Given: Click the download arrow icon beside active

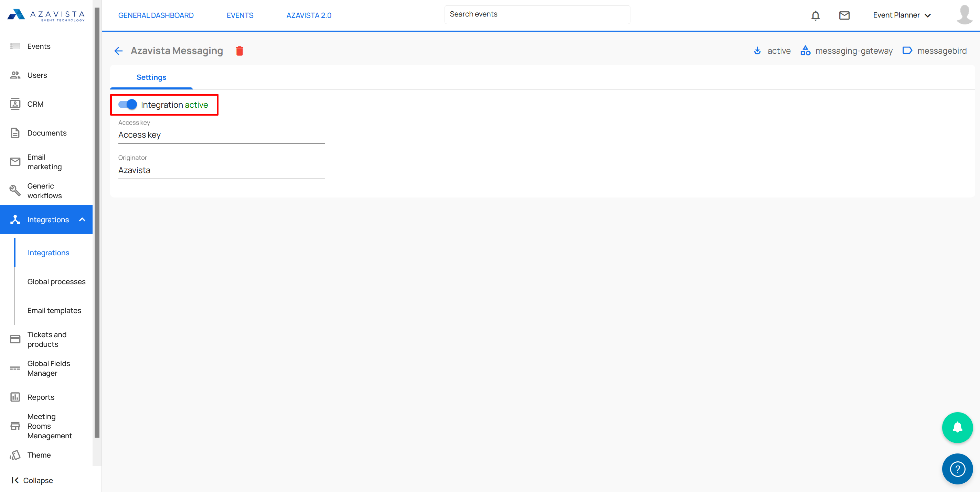Looking at the screenshot, I should pyautogui.click(x=757, y=51).
